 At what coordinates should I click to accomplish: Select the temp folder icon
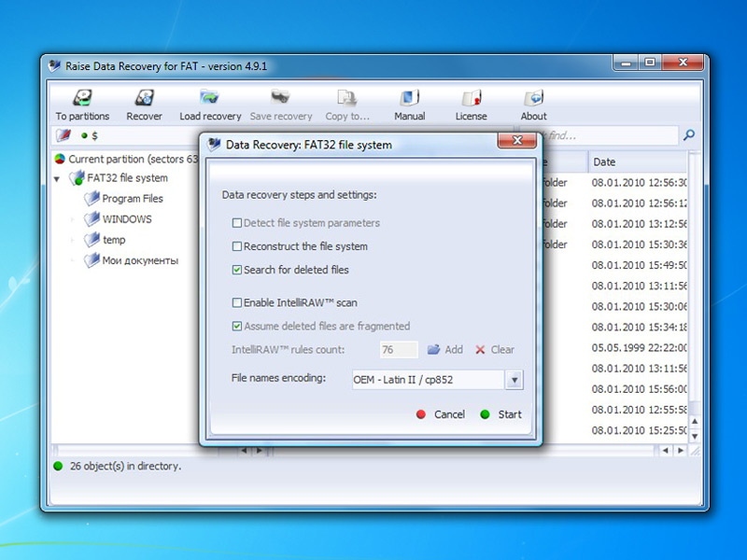[x=92, y=240]
